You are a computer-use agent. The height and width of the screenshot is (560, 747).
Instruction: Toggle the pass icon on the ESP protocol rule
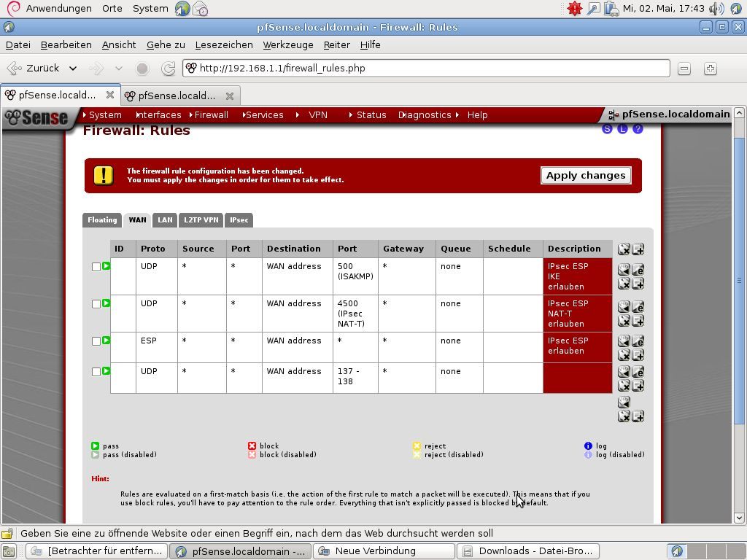point(107,340)
